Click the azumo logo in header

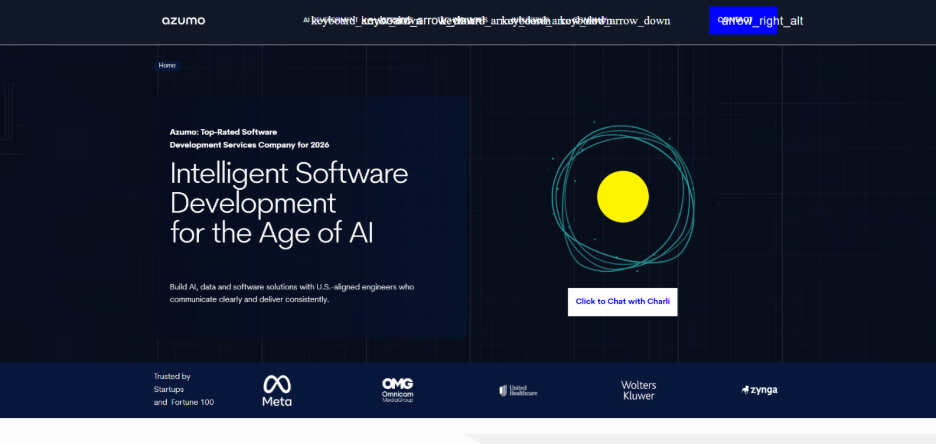(183, 21)
